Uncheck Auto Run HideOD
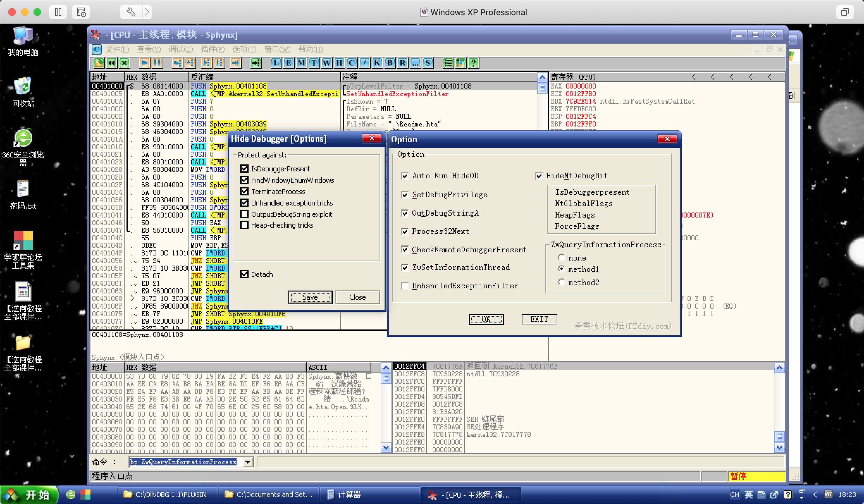 (405, 176)
